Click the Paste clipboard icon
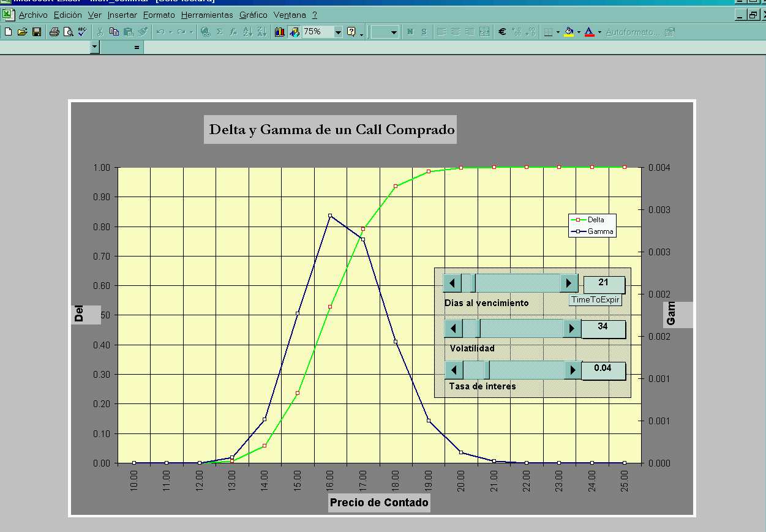766x532 pixels. coord(129,32)
